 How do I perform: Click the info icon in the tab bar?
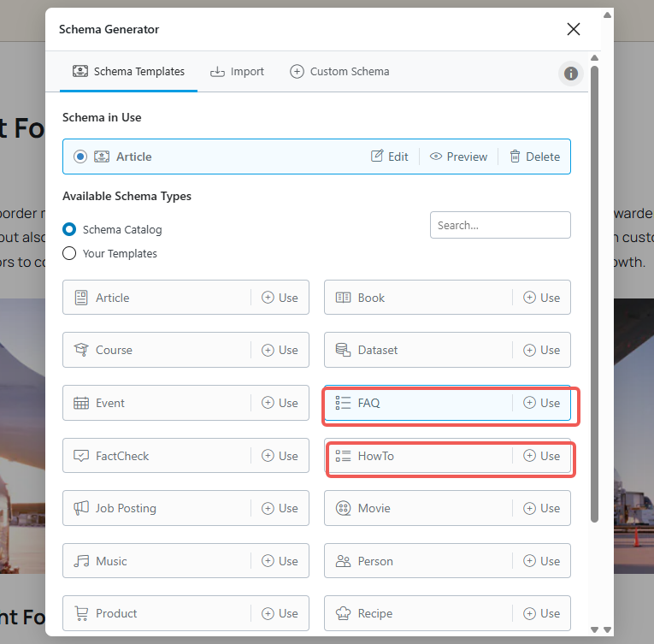[x=571, y=74]
